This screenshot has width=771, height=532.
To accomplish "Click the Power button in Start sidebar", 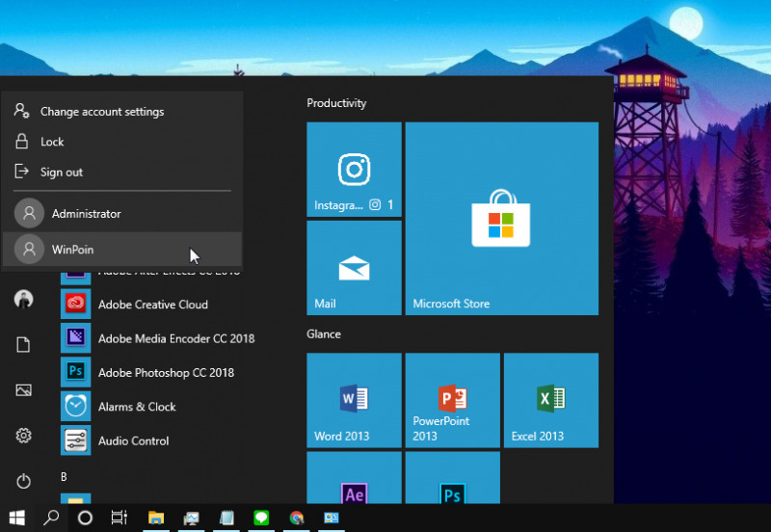I will tap(23, 481).
